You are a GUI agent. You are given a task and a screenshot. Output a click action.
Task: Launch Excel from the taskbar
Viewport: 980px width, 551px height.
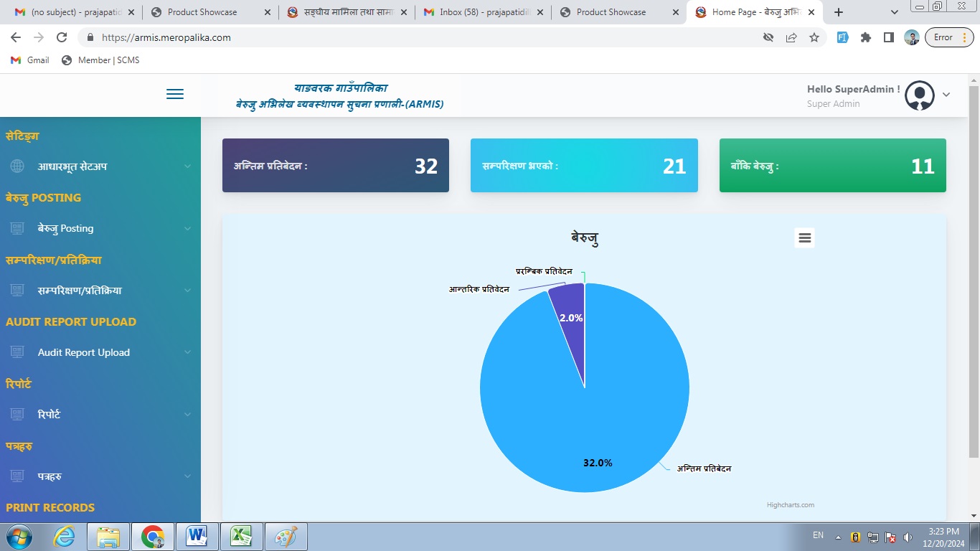[x=241, y=536]
